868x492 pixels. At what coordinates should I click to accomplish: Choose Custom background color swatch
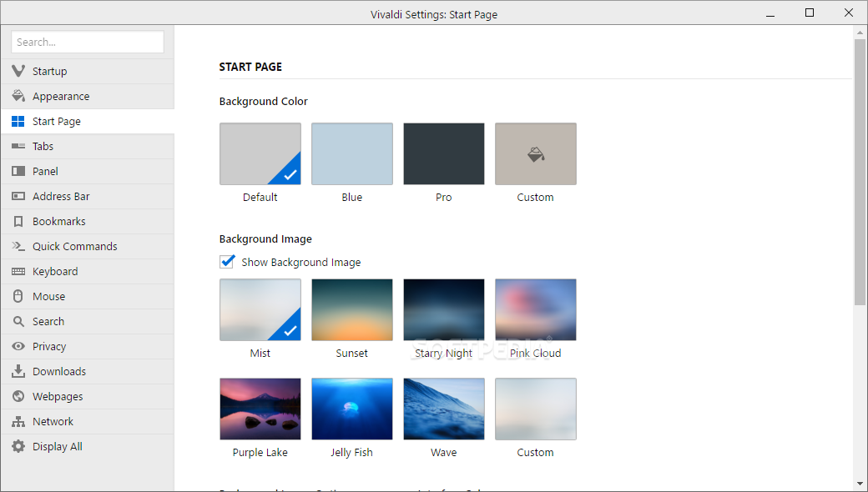535,153
